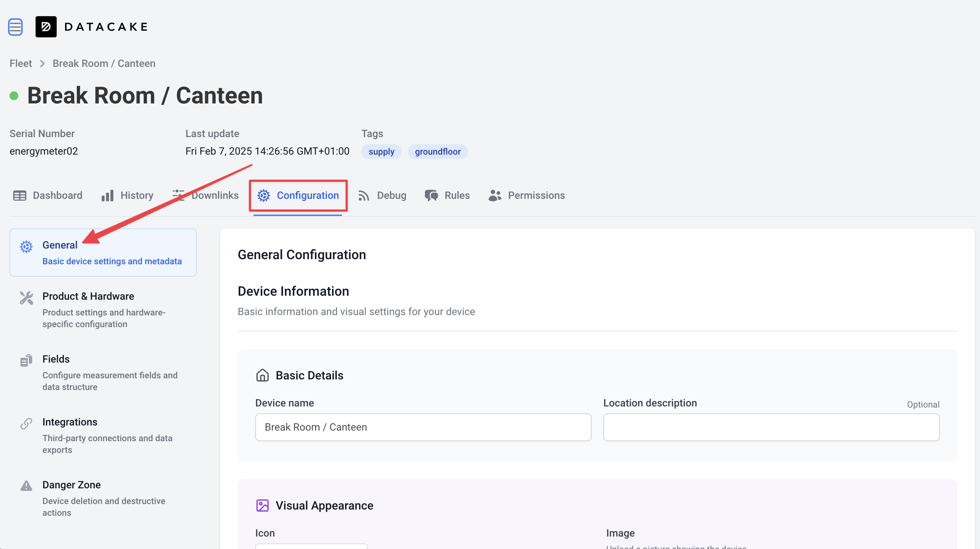Image resolution: width=980 pixels, height=549 pixels.
Task: Open the hamburger sidebar menu icon
Action: 15,27
